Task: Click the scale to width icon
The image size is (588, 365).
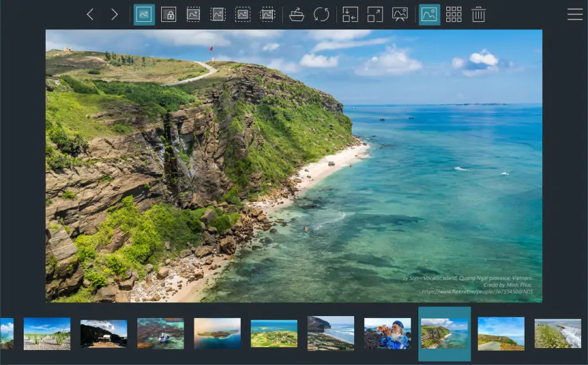Action: pos(194,14)
